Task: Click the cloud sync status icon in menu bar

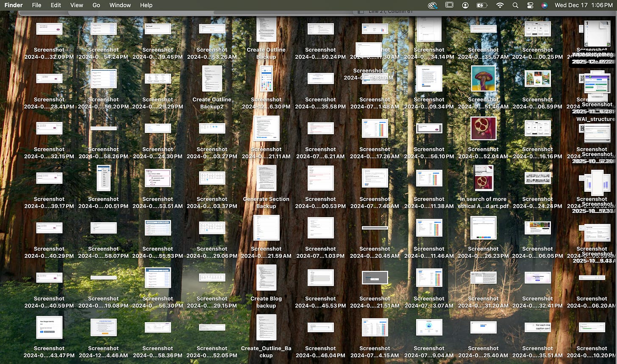Action: tap(432, 5)
